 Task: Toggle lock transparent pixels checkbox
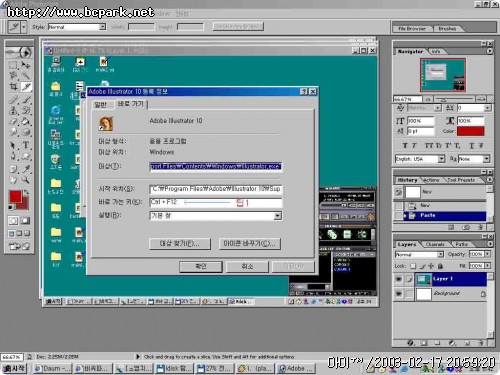(x=413, y=266)
